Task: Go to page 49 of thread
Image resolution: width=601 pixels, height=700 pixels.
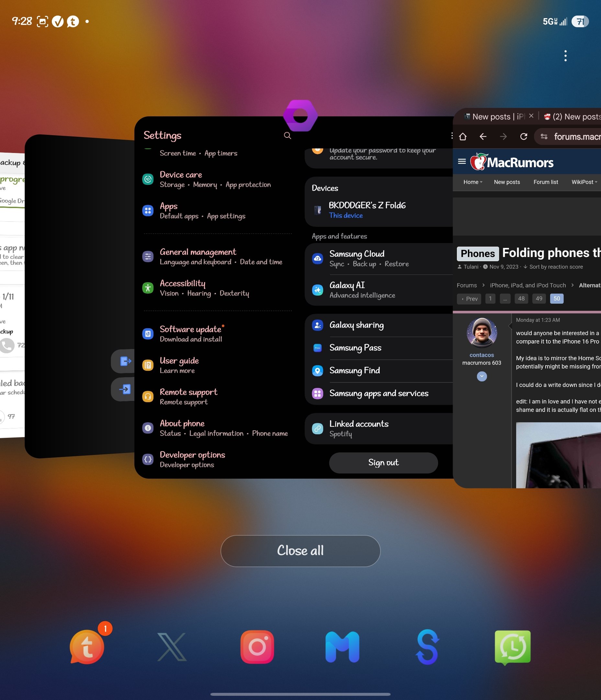Action: (x=539, y=299)
